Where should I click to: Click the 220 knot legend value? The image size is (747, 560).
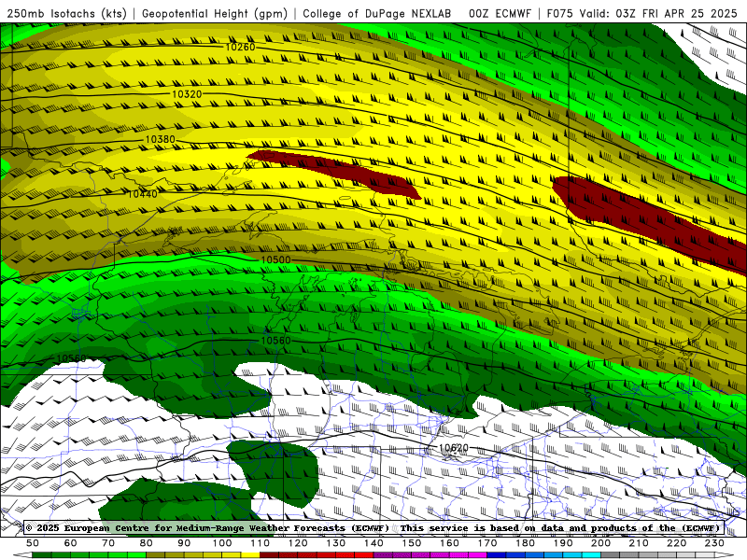(x=676, y=543)
